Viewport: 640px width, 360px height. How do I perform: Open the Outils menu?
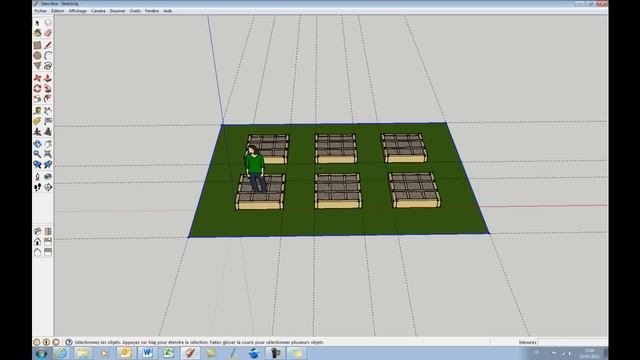tap(135, 11)
